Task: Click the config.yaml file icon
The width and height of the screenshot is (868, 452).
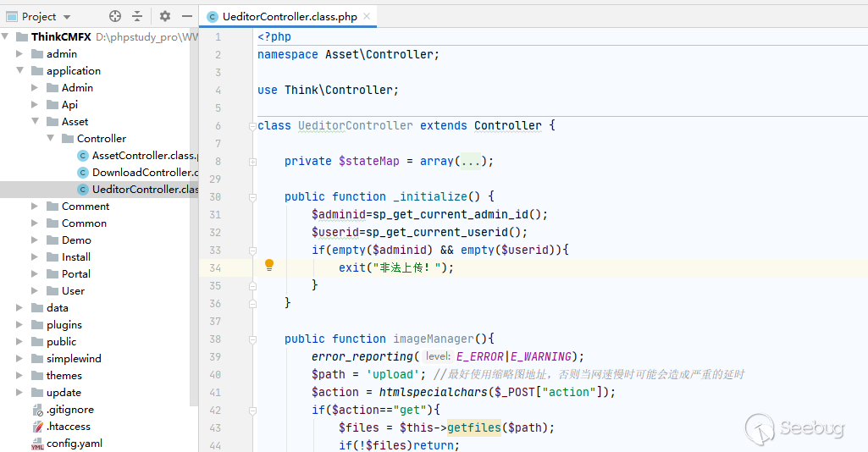Action: [x=37, y=444]
